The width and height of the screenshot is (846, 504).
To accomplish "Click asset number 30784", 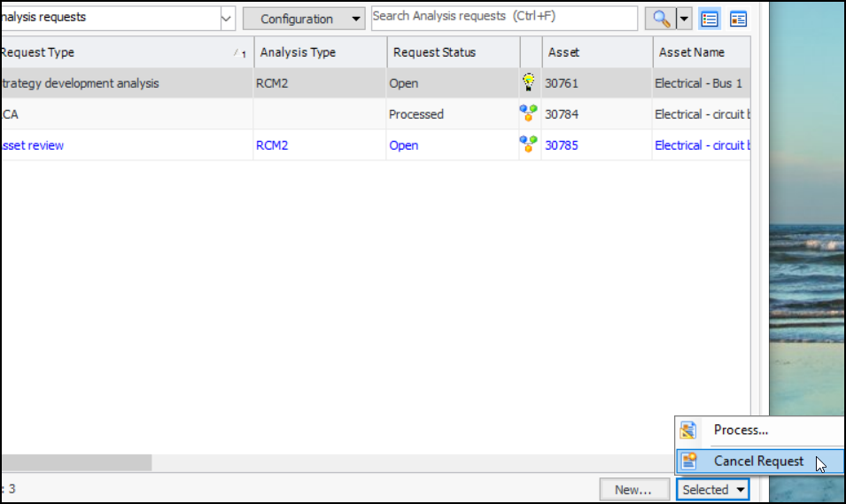I will pos(561,114).
